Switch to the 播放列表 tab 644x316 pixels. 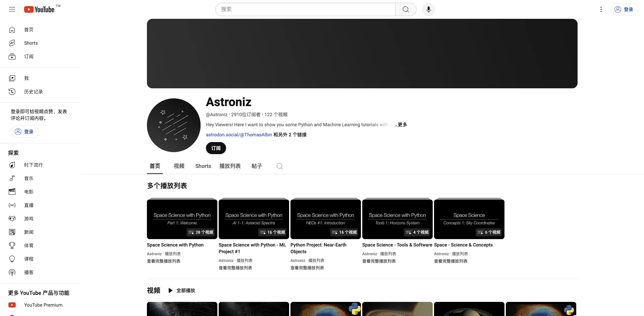230,166
